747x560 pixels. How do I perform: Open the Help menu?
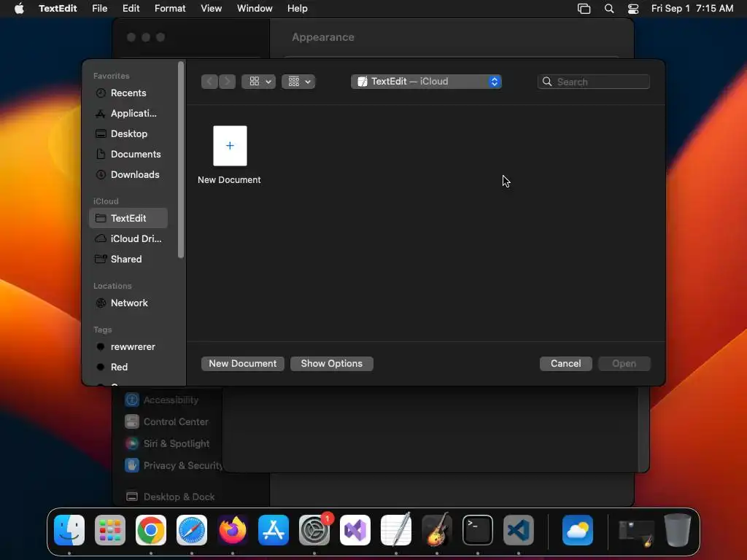(x=298, y=9)
